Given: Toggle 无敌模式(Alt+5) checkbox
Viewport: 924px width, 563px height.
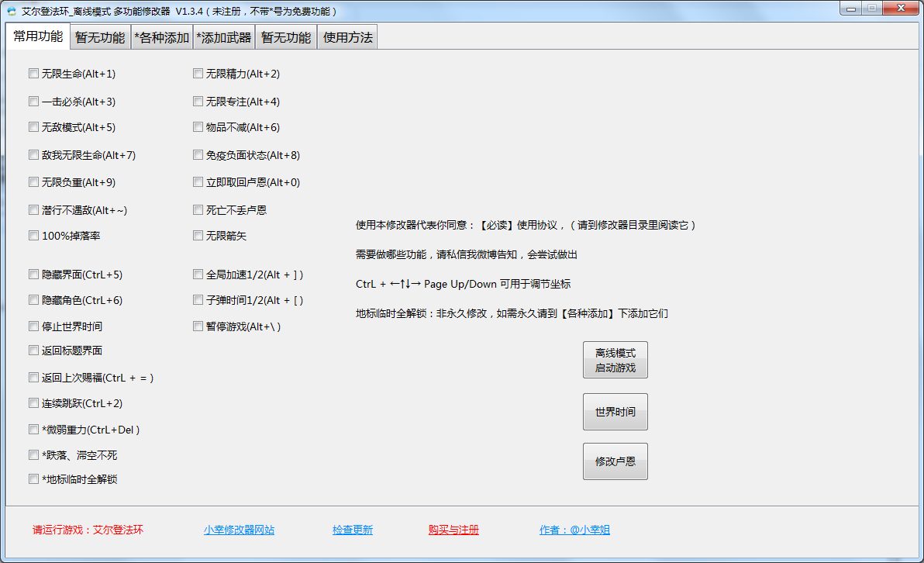Looking at the screenshot, I should pyautogui.click(x=33, y=126).
